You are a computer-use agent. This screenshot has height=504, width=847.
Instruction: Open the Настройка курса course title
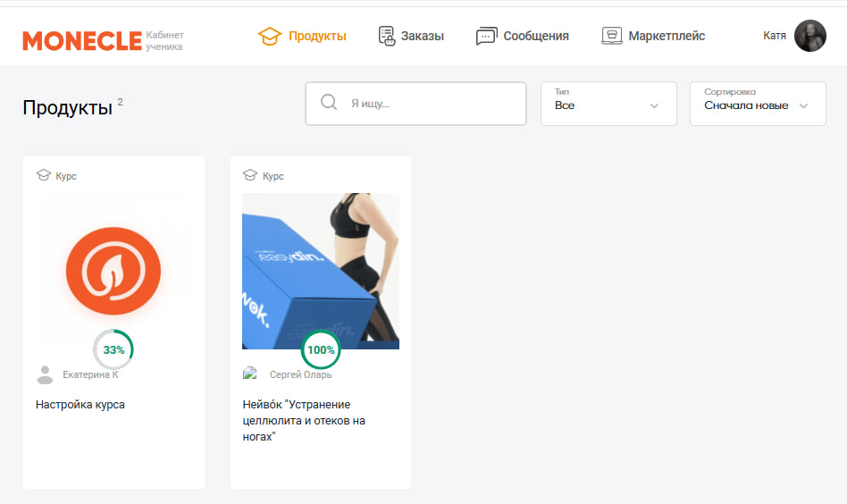(x=80, y=405)
